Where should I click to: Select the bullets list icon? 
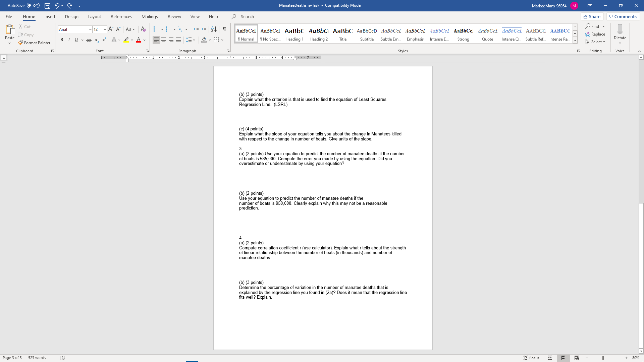click(156, 29)
